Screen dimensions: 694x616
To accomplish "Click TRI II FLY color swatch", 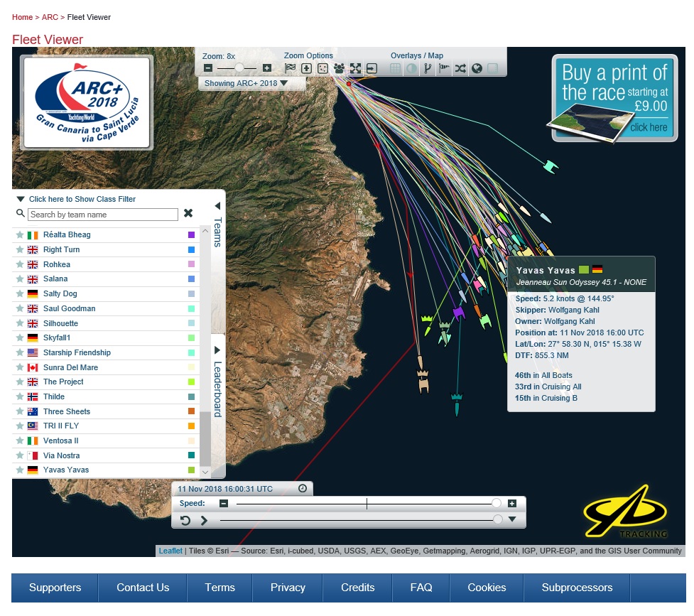I will 191,426.
